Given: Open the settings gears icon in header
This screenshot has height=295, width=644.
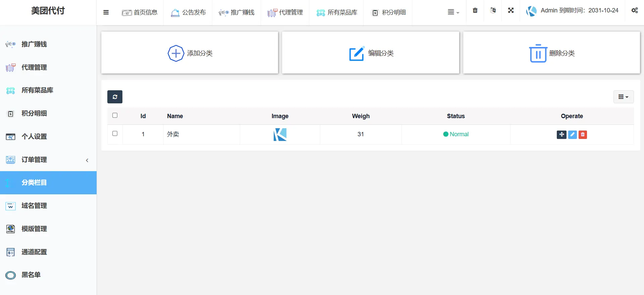Looking at the screenshot, I should (635, 10).
